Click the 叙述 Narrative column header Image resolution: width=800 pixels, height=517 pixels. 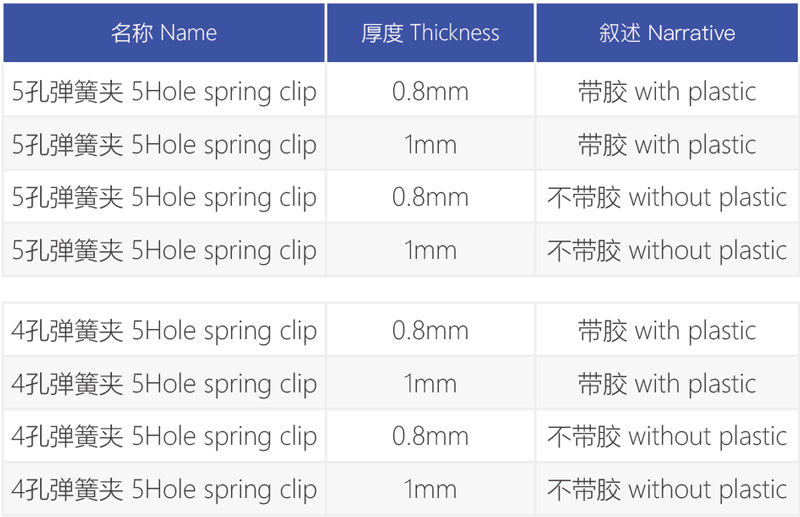[667, 33]
